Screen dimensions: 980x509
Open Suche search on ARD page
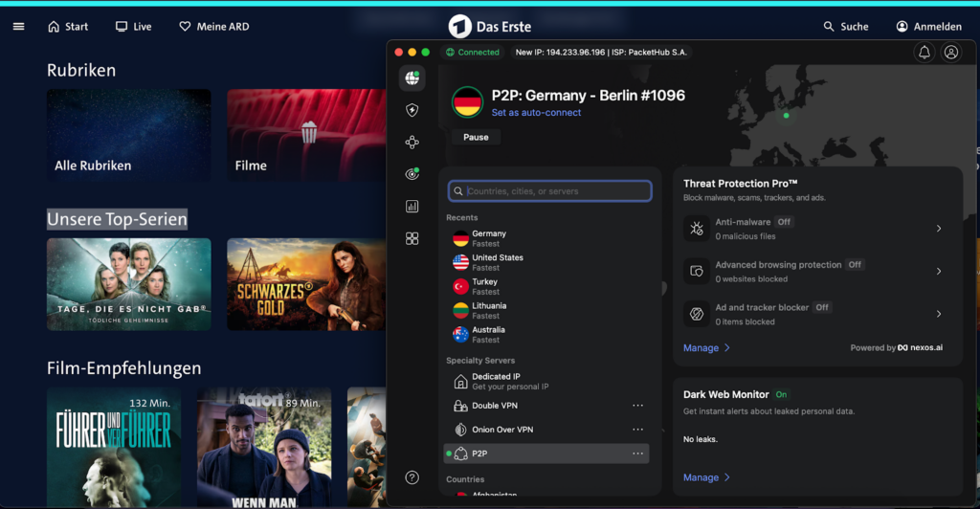[x=846, y=26]
